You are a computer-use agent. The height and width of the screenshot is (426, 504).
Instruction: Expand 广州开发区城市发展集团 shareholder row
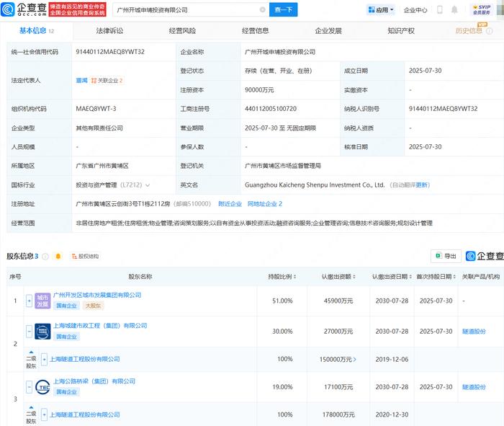pyautogui.click(x=29, y=301)
